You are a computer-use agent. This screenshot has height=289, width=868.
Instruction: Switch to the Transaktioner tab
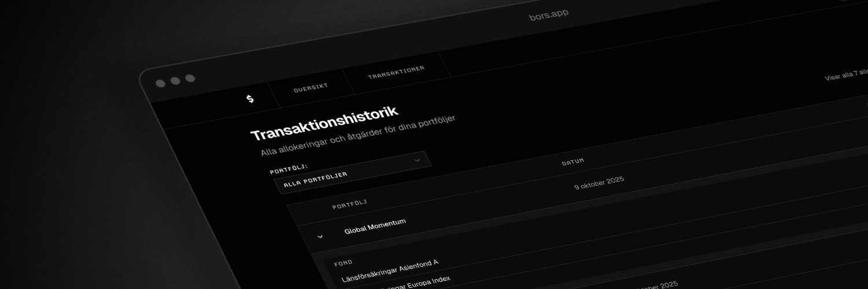[x=396, y=72]
